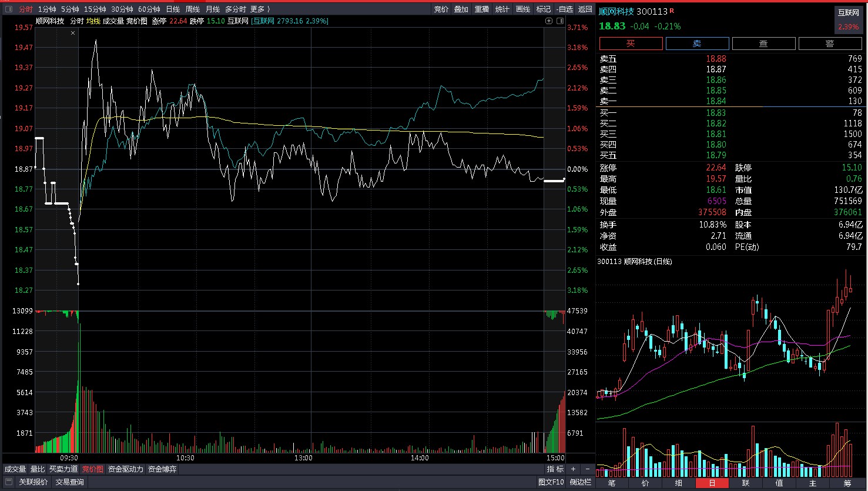Open the 标记 marker menu
This screenshot has height=491, width=868.
pos(544,9)
